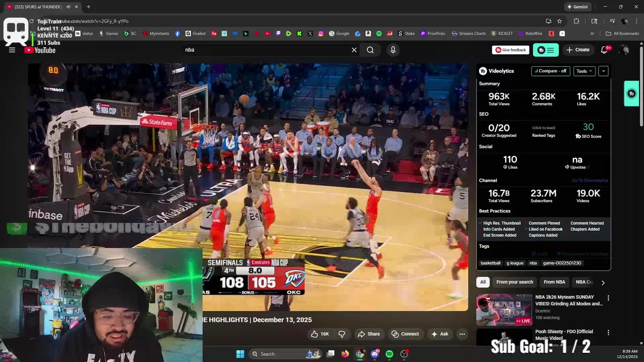Open the Streams Charts bookmark

pyautogui.click(x=469, y=34)
